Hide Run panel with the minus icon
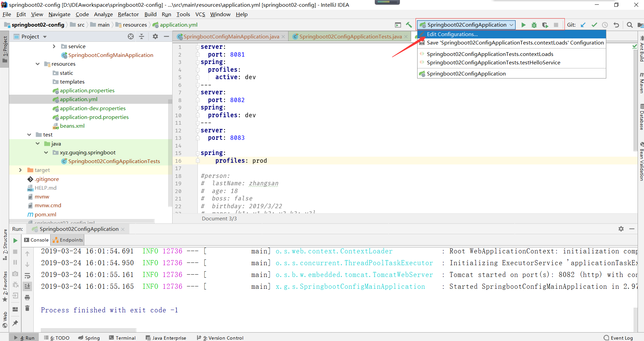Screen dimensions: 644x341 pos(632,229)
